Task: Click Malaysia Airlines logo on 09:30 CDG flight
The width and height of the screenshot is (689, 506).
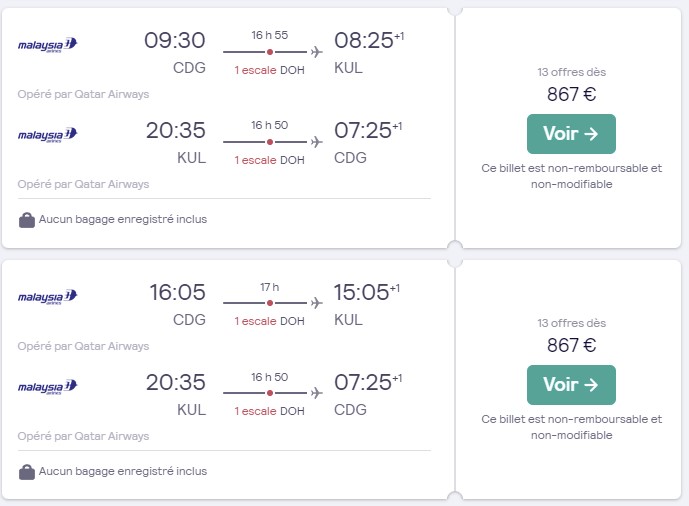Action: pyautogui.click(x=47, y=45)
